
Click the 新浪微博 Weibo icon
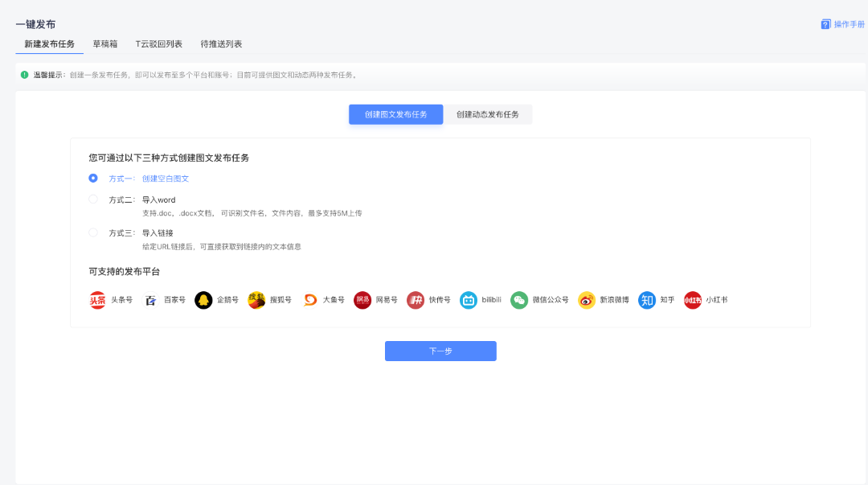coord(587,300)
